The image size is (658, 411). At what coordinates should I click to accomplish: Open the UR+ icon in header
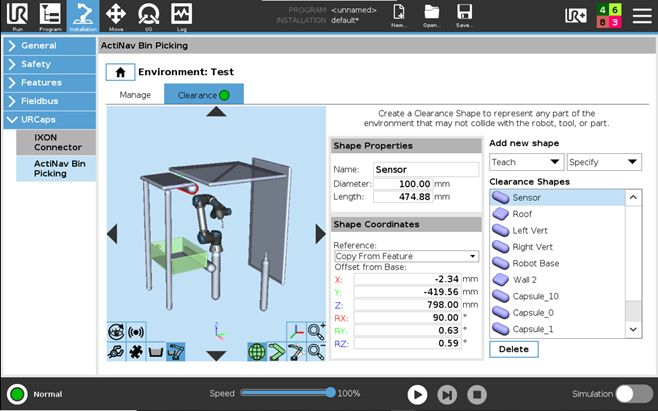click(x=576, y=16)
